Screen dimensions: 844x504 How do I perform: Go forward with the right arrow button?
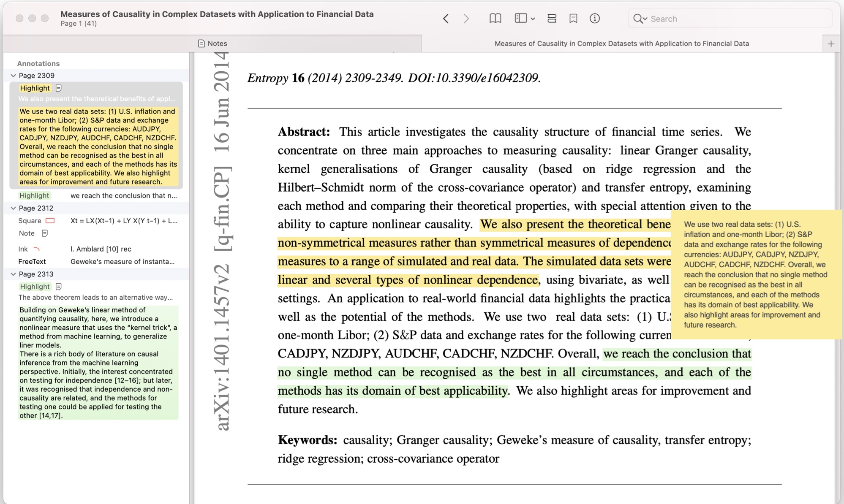pyautogui.click(x=466, y=19)
